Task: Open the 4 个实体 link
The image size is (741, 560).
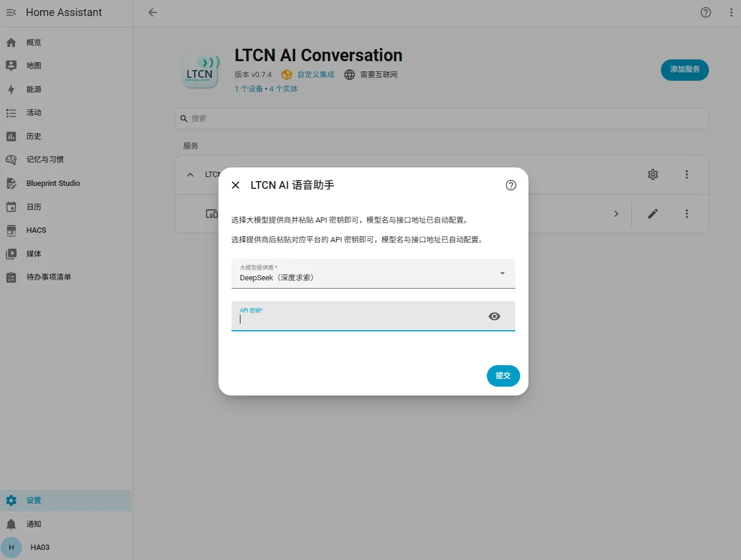Action: (x=284, y=89)
